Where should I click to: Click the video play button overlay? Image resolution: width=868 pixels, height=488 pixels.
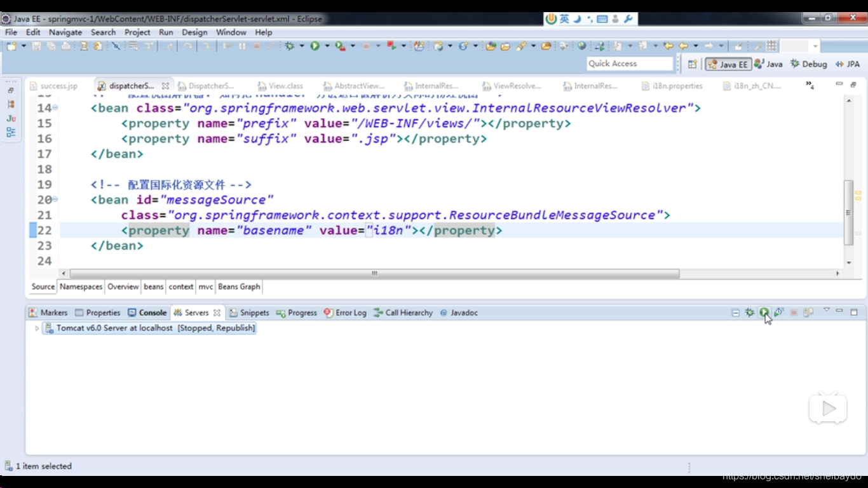[828, 409]
